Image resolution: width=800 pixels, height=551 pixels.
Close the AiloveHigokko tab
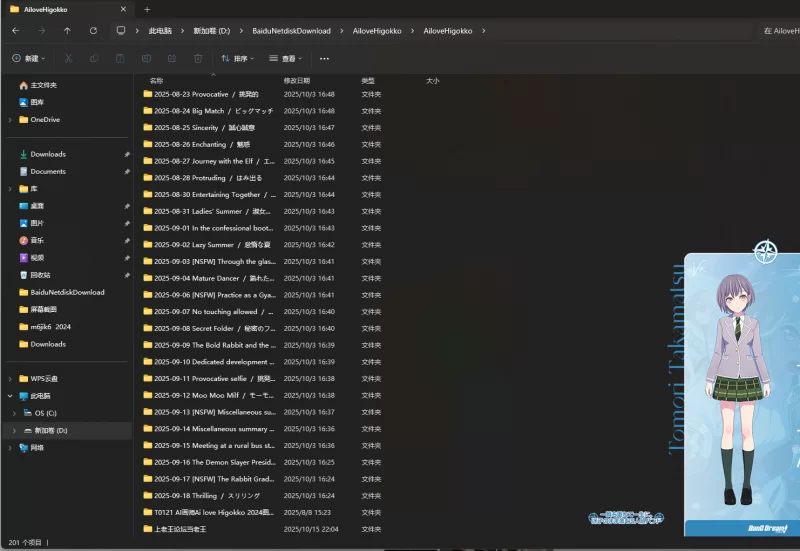pyautogui.click(x=123, y=9)
